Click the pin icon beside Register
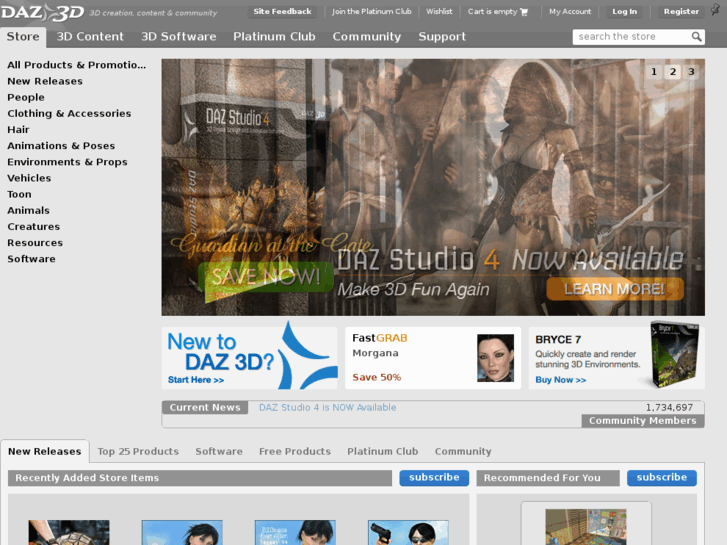 [715, 10]
